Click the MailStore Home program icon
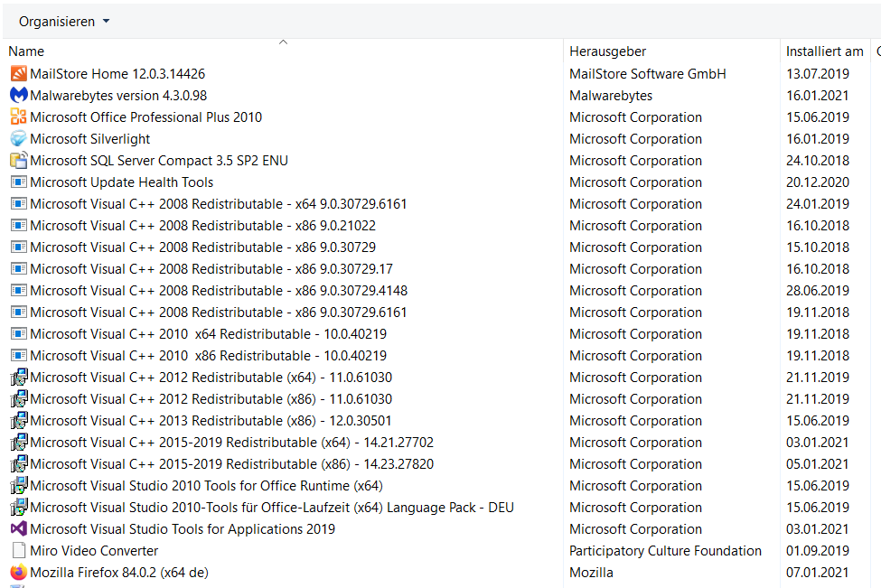This screenshot has width=881, height=588. pyautogui.click(x=18, y=74)
